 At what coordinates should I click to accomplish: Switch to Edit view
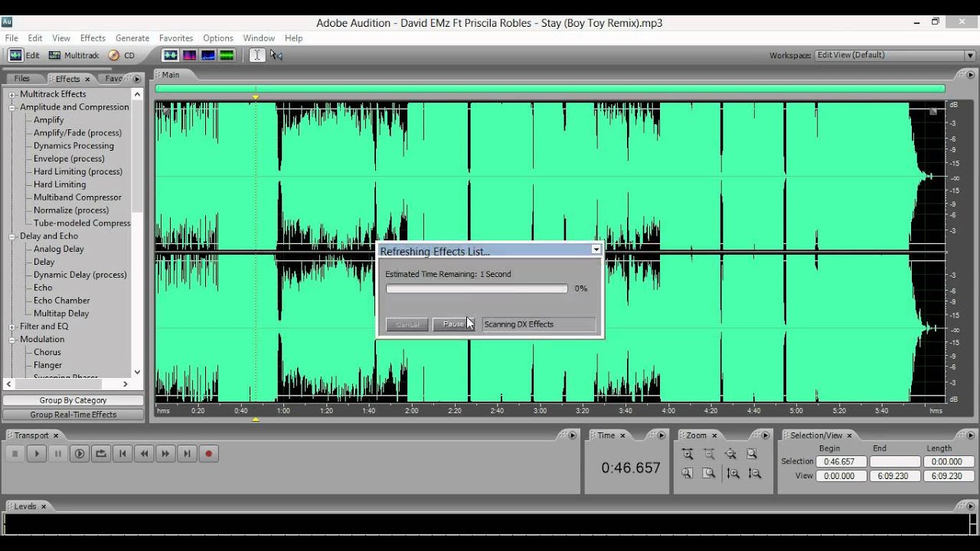point(24,55)
